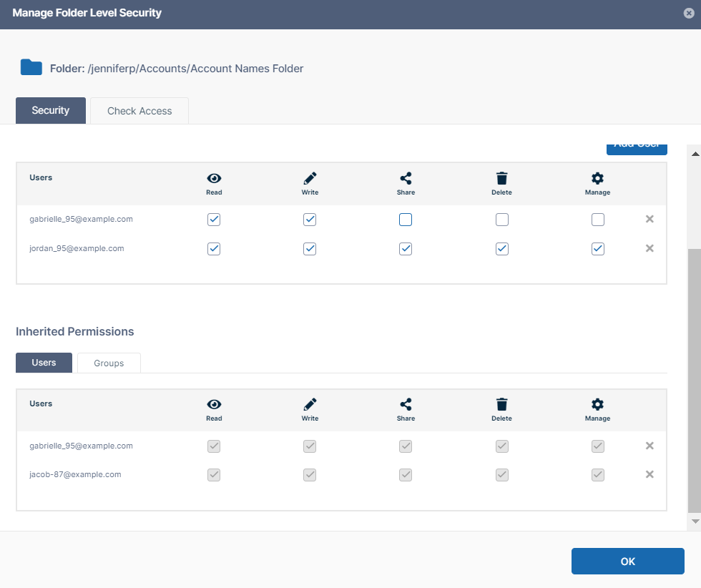The width and height of the screenshot is (701, 588).
Task: Click the Delete trash icon in top table
Action: tap(501, 179)
